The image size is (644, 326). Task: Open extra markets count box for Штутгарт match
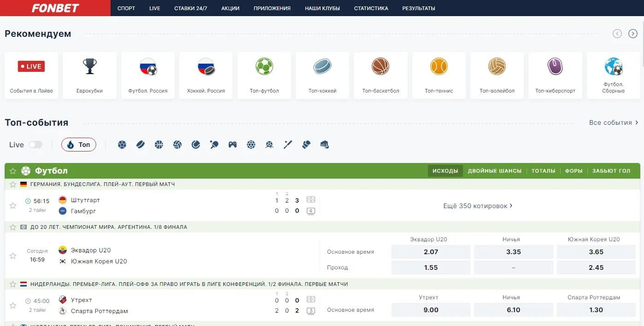coord(311,211)
